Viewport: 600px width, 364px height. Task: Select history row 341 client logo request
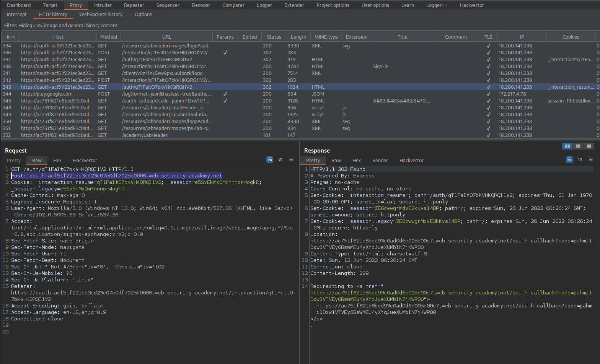300,73
